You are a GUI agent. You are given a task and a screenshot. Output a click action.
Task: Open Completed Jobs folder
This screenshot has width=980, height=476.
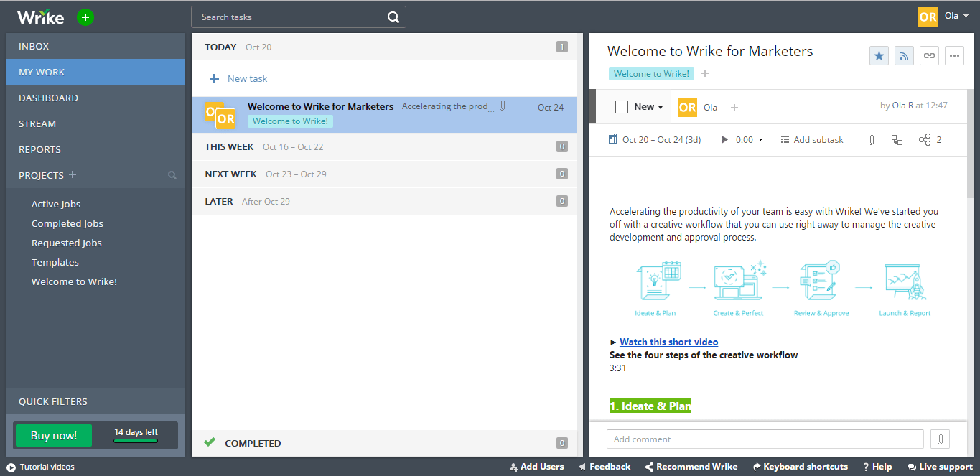(67, 223)
